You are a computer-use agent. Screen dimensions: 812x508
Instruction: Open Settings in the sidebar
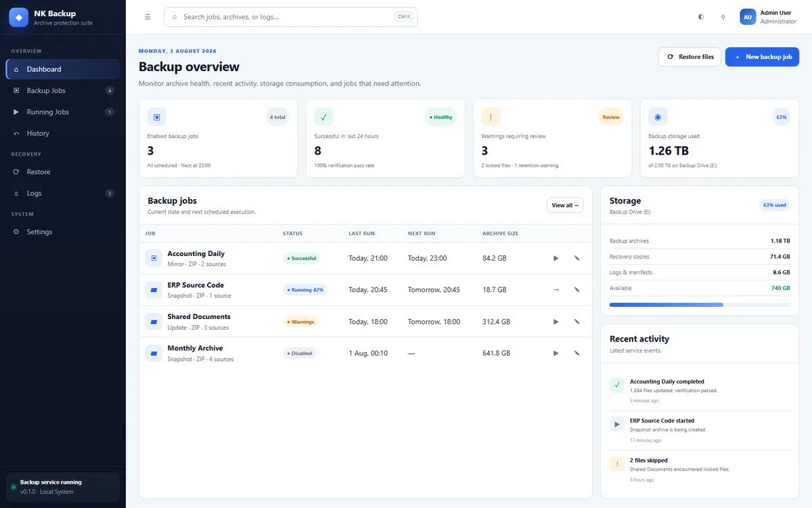click(63, 232)
